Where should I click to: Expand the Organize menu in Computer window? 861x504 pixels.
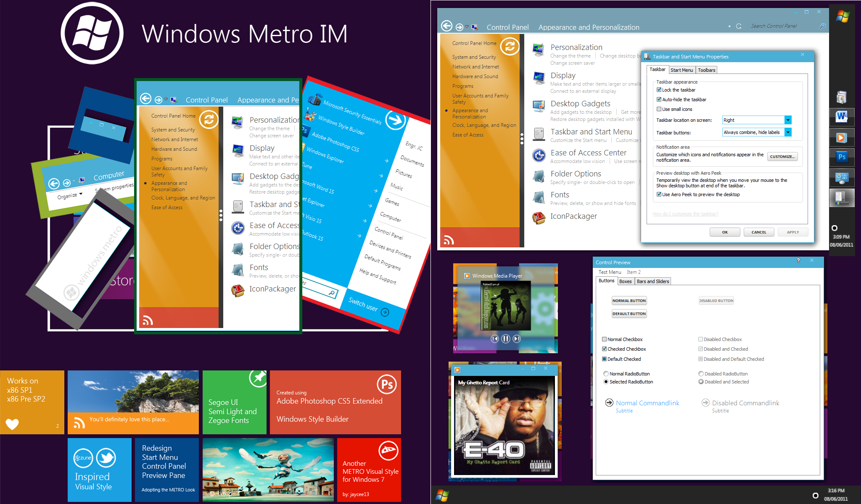point(70,196)
